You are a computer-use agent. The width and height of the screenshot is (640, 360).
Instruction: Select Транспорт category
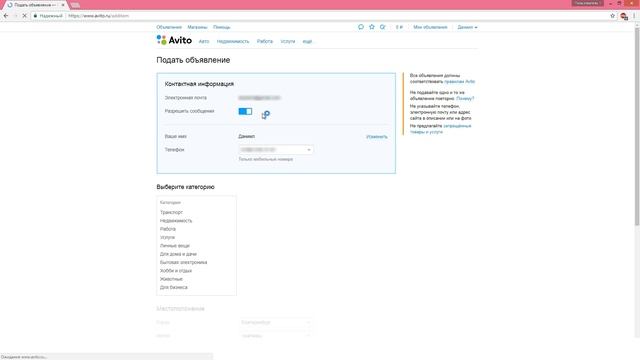pyautogui.click(x=171, y=212)
